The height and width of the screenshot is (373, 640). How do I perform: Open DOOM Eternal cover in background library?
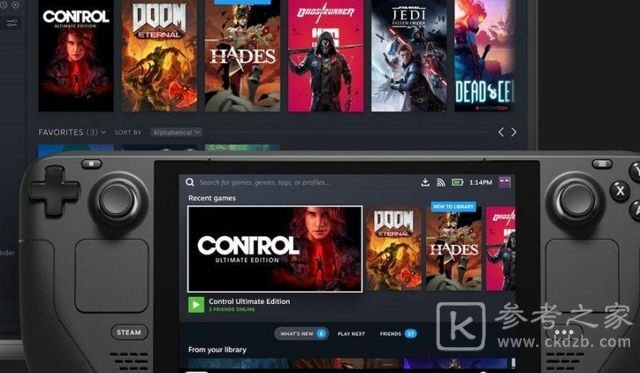[x=159, y=56]
